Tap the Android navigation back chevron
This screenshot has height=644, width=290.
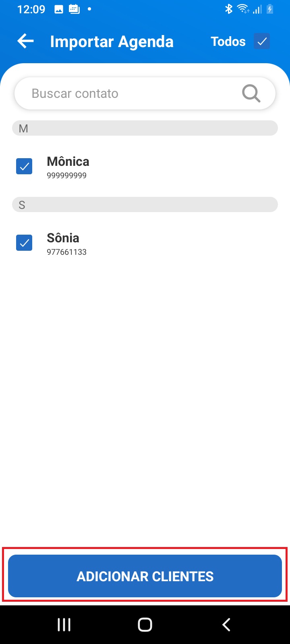[226, 625]
